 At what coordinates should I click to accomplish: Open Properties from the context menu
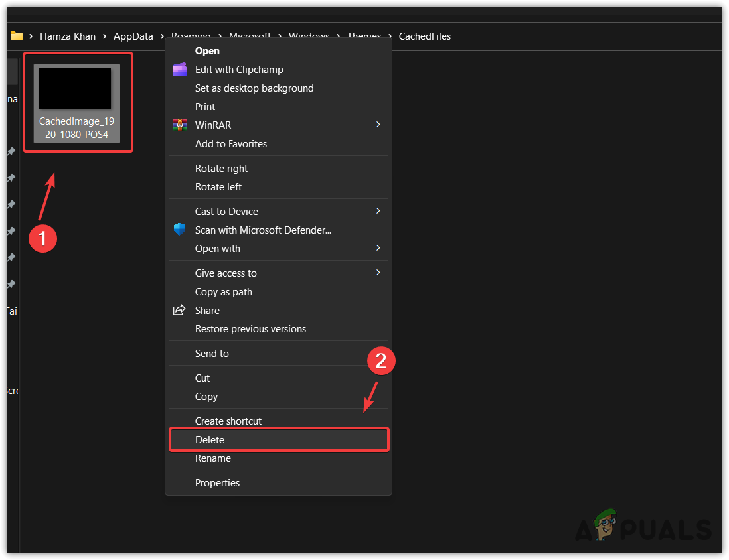(217, 482)
